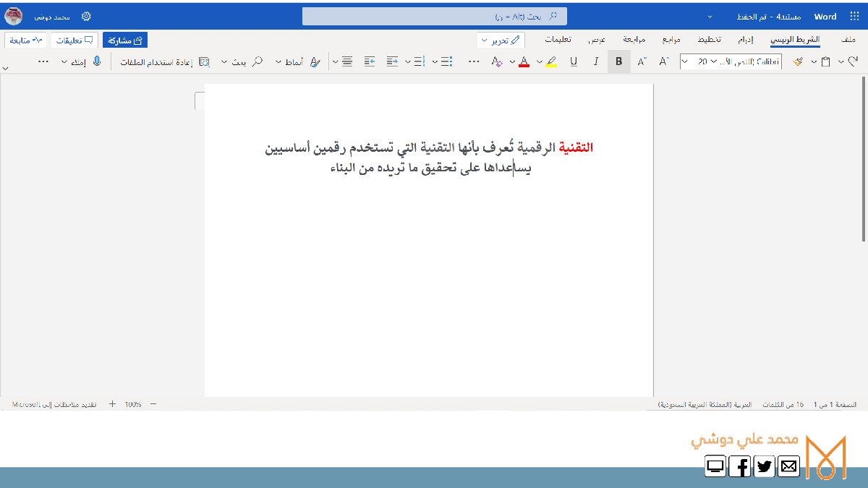This screenshot has height=488, width=868.
Task: Click the bullets list icon
Action: [x=446, y=62]
